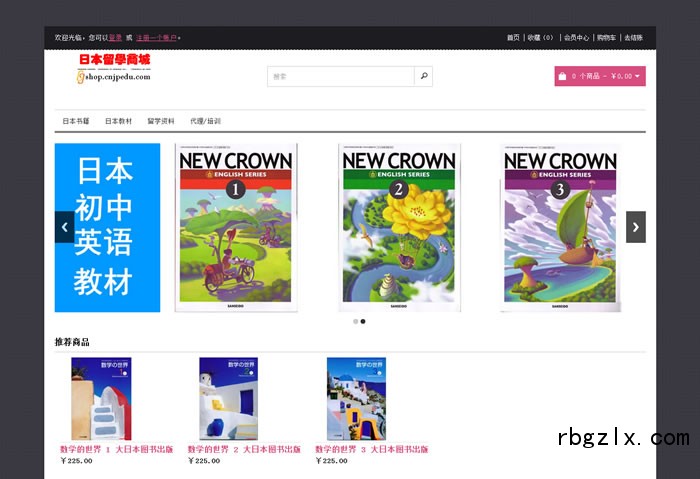Click the 数学的世界 2 大日本图书出版 title link

tap(244, 449)
